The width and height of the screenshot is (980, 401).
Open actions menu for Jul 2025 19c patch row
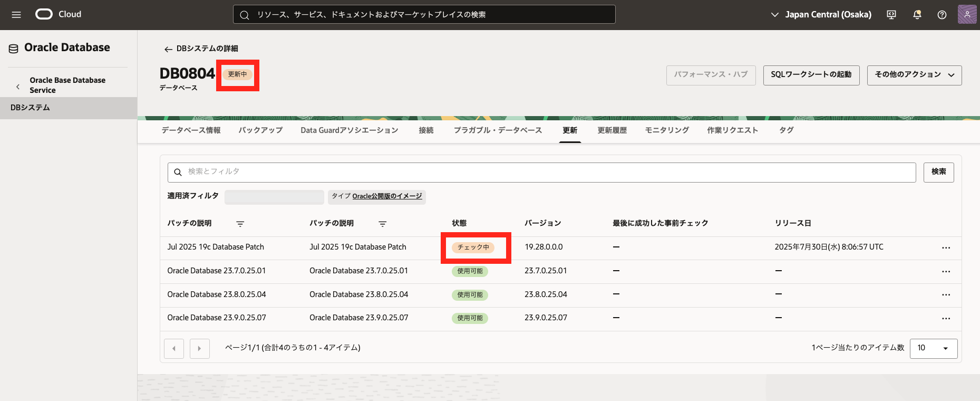pyautogui.click(x=946, y=247)
